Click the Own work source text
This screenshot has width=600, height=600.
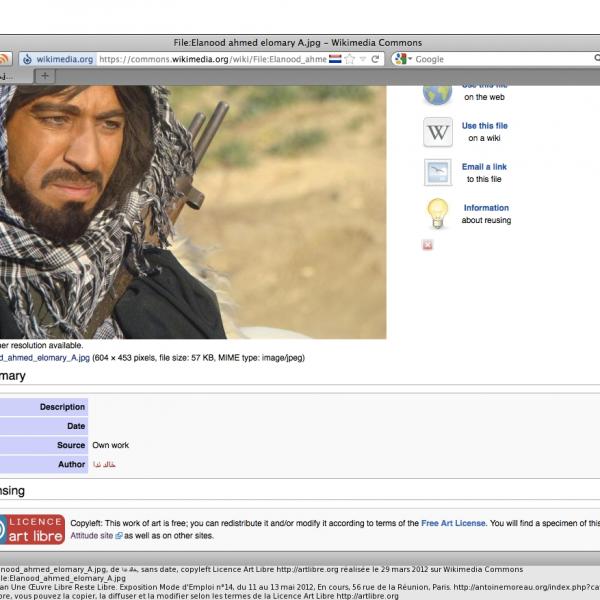pos(111,445)
